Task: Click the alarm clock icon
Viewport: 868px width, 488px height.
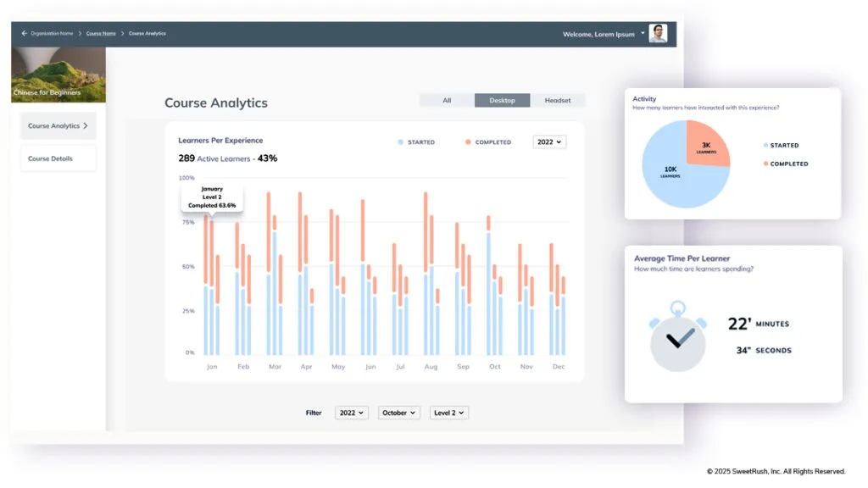Action: pyautogui.click(x=678, y=342)
